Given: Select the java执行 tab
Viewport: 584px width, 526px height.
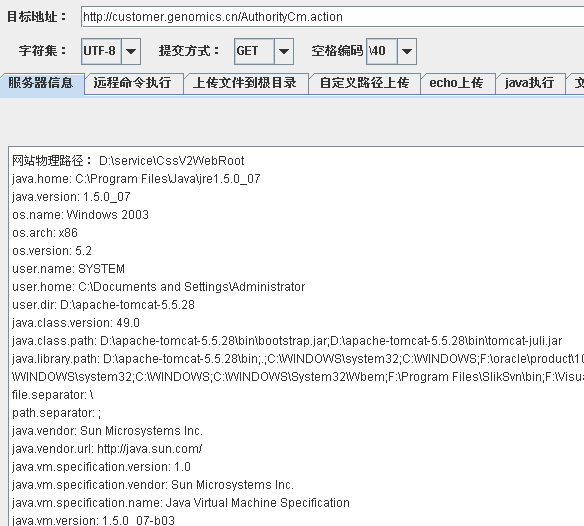Looking at the screenshot, I should tap(530, 83).
